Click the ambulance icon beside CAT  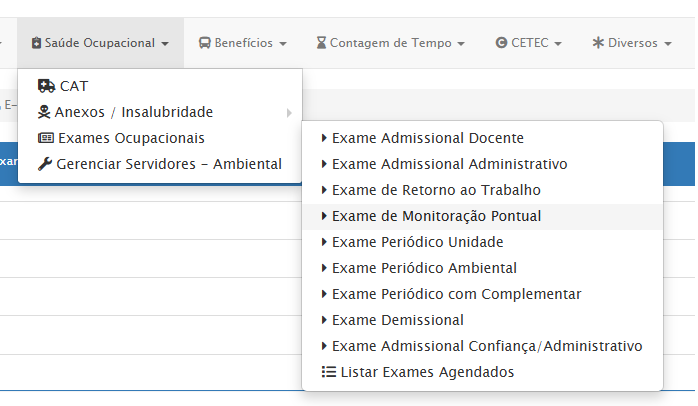coord(46,86)
